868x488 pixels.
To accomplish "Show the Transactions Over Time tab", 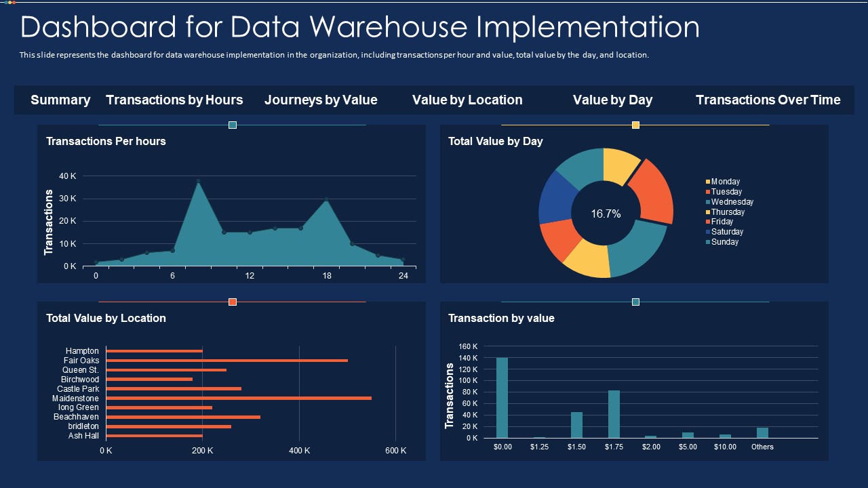I will 768,100.
